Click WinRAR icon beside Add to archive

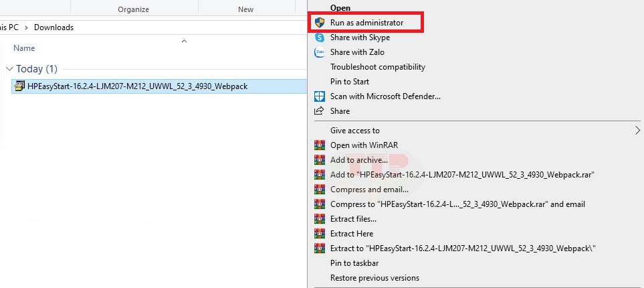coord(319,160)
